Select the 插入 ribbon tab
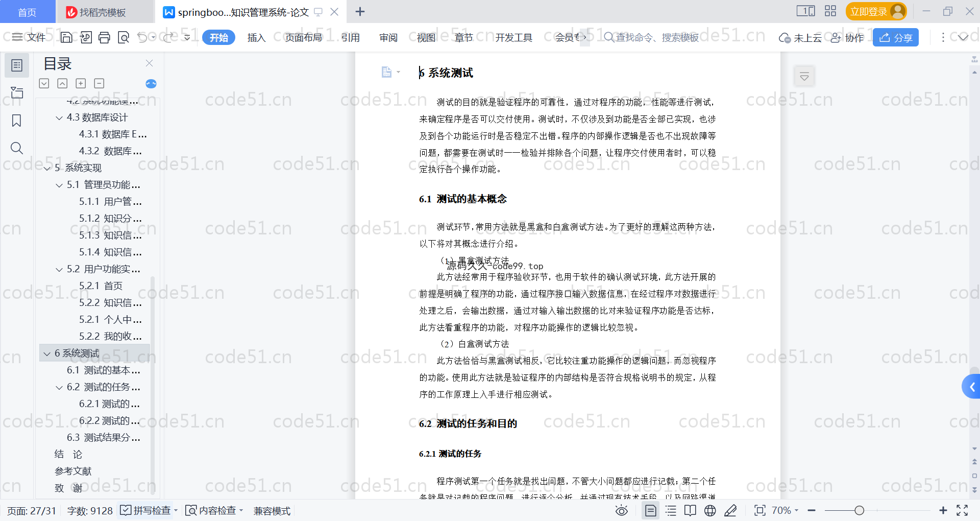The width and height of the screenshot is (980, 521). [x=256, y=37]
